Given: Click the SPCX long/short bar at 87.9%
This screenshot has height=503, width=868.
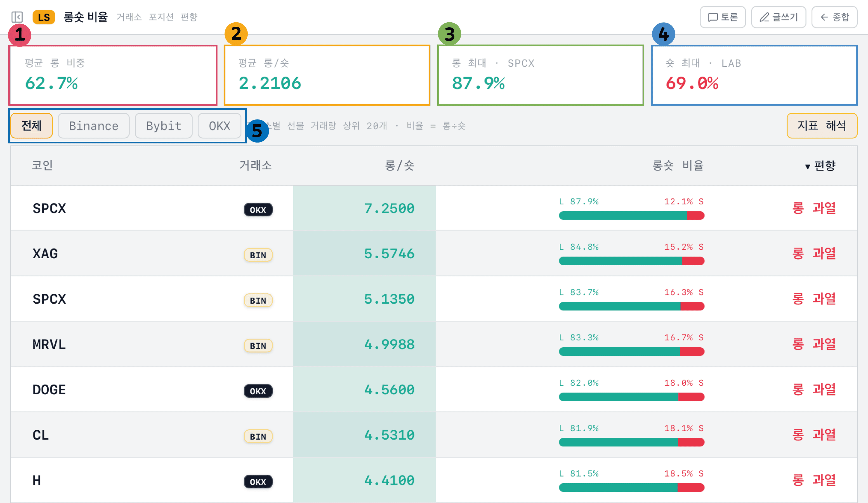Looking at the screenshot, I should [631, 215].
